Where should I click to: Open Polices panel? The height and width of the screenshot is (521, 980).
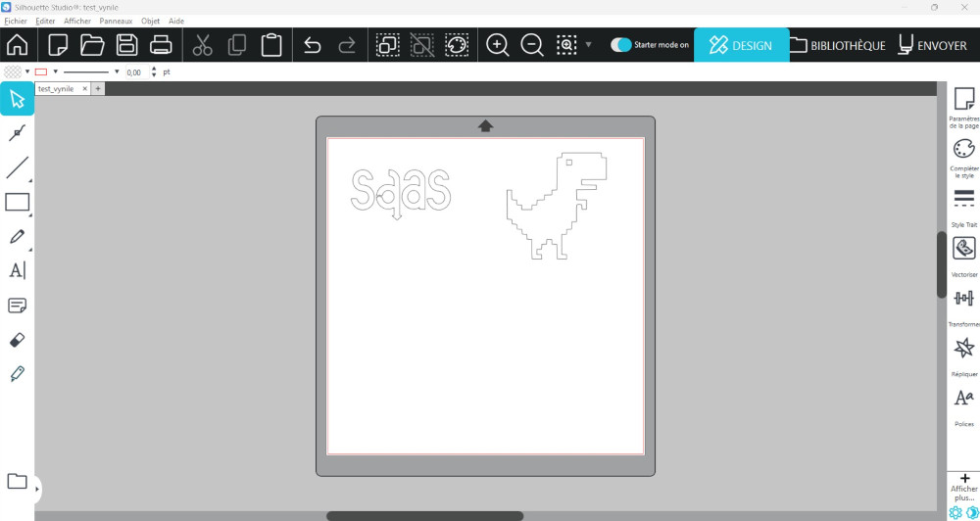[x=963, y=406]
